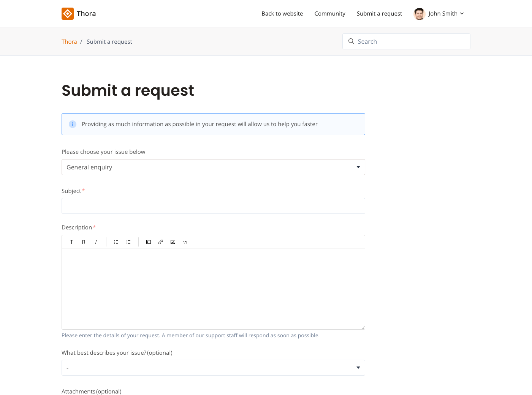Open John Smith user menu
Viewport: 532px width, 395px height.
[439, 14]
